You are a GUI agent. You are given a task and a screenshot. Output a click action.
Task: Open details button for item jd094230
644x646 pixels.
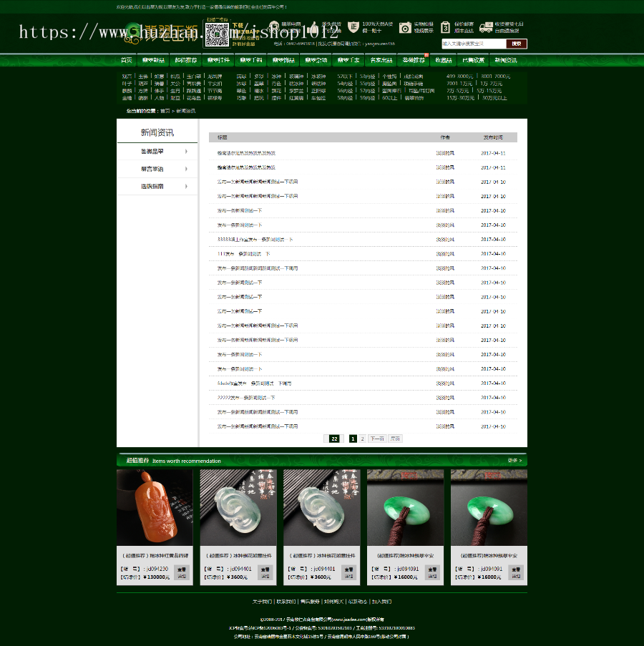(x=182, y=572)
